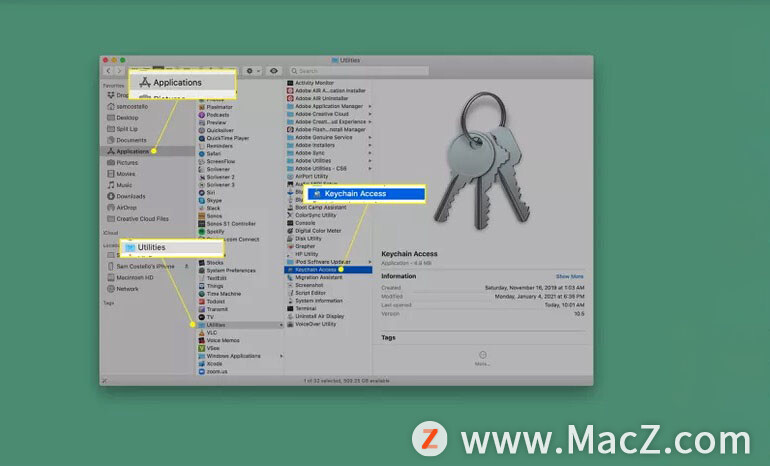Expand the Adobe Installers folder arrow

(x=370, y=145)
